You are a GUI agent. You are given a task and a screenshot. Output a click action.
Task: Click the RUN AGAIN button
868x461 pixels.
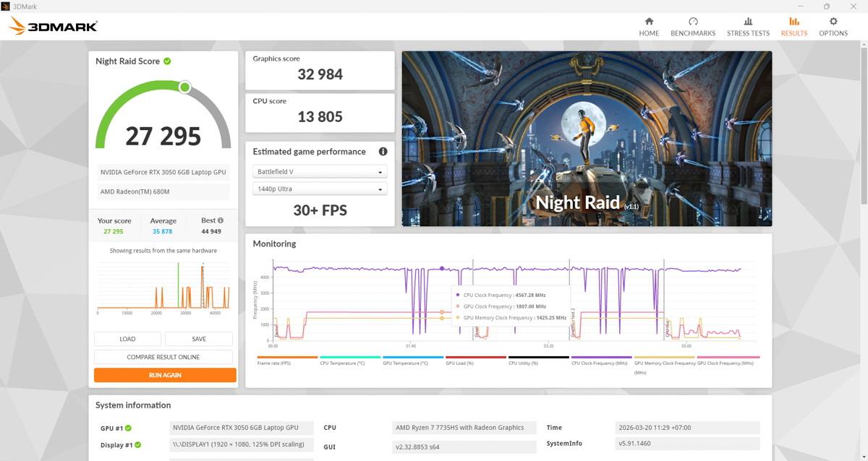[165, 375]
